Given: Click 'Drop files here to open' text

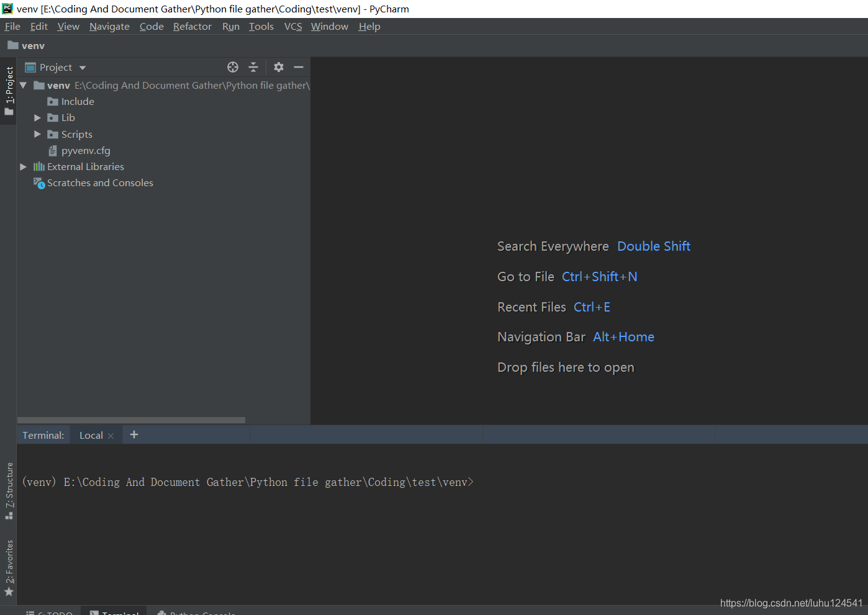Looking at the screenshot, I should (566, 367).
